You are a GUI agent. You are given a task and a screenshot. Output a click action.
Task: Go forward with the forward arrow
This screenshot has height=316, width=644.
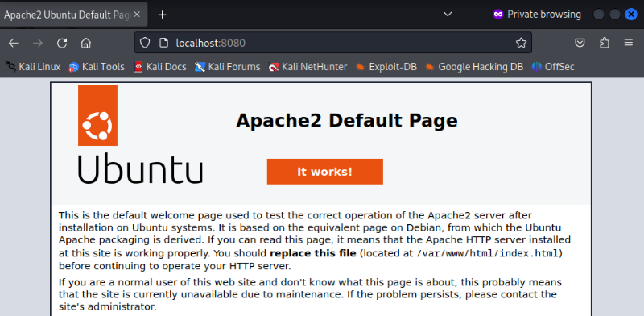click(x=38, y=43)
